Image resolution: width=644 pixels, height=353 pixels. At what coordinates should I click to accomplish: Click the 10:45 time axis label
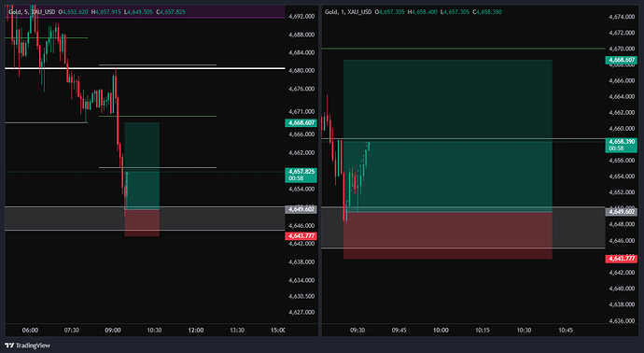[x=566, y=330]
